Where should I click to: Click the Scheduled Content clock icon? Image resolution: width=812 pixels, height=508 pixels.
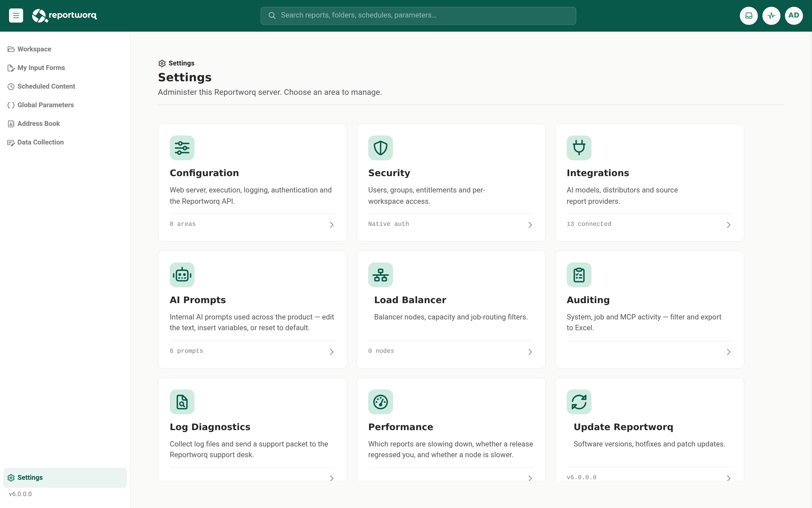[x=11, y=87]
